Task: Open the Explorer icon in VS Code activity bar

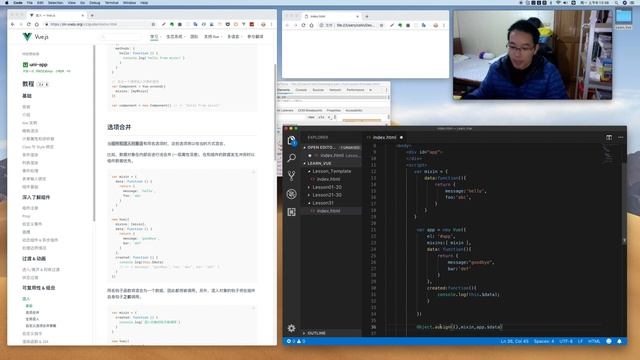Action: (x=291, y=141)
